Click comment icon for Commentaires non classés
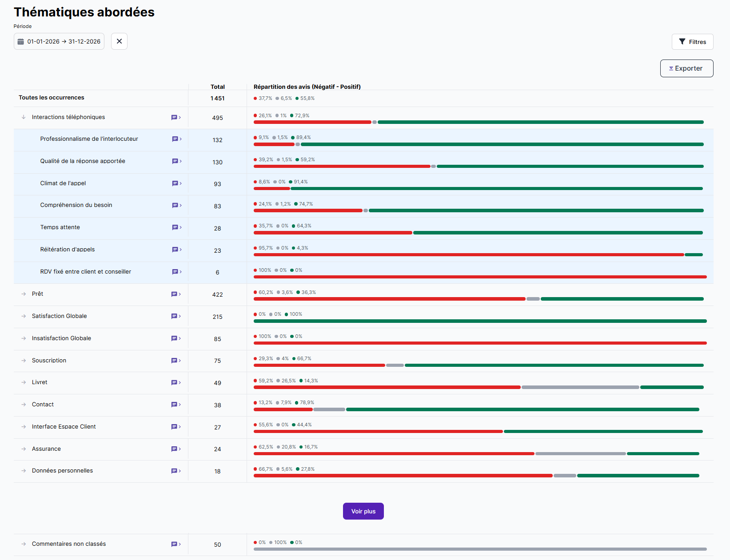The image size is (730, 560). click(x=174, y=544)
